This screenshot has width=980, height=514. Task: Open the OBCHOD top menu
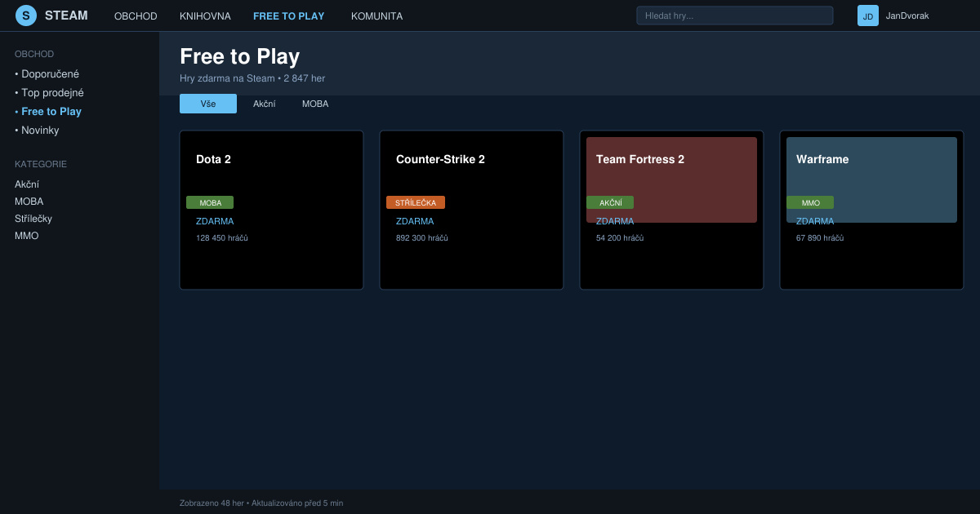136,16
